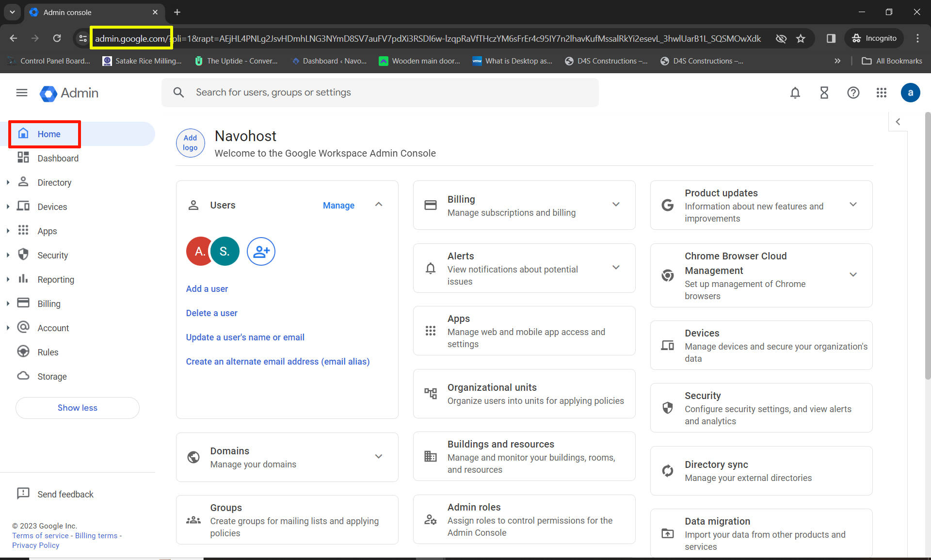Viewport: 931px width, 560px height.
Task: Expand the Billing sidebar item
Action: point(8,304)
